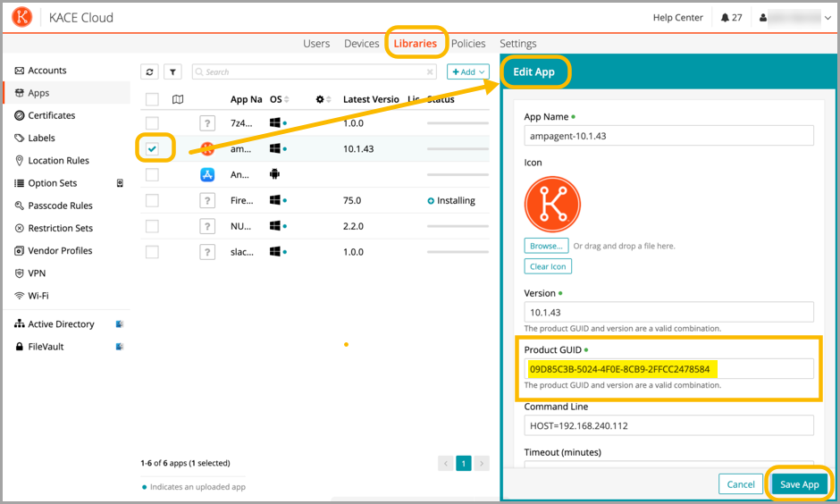Click the KACE Cloud logo
The width and height of the screenshot is (840, 504).
point(23,18)
